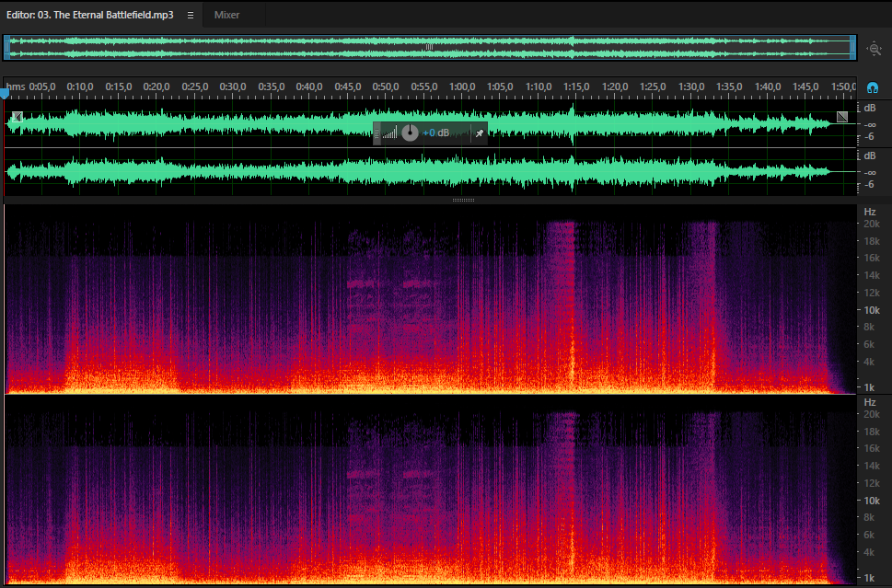Click the left handle of the overview navigator
This screenshot has height=588, width=892.
(x=6, y=47)
